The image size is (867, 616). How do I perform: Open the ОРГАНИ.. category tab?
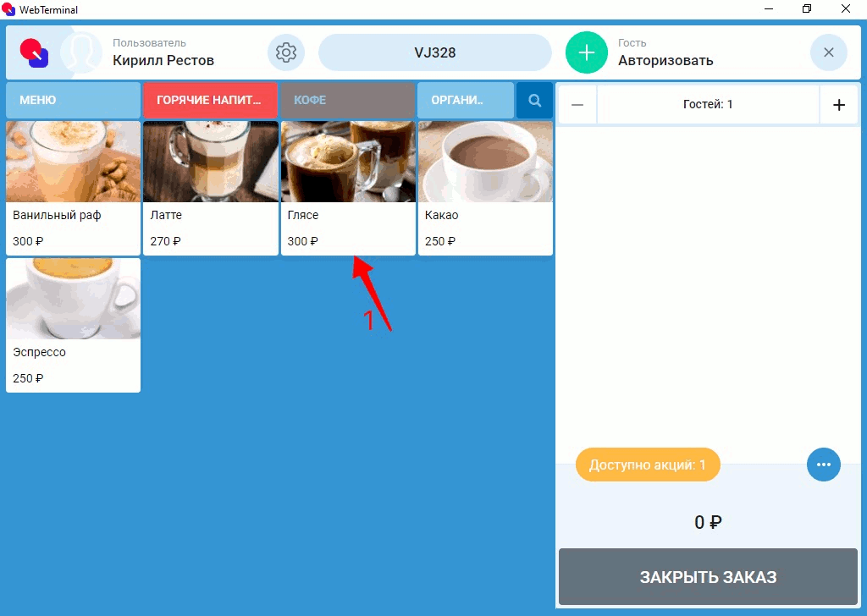(466, 100)
